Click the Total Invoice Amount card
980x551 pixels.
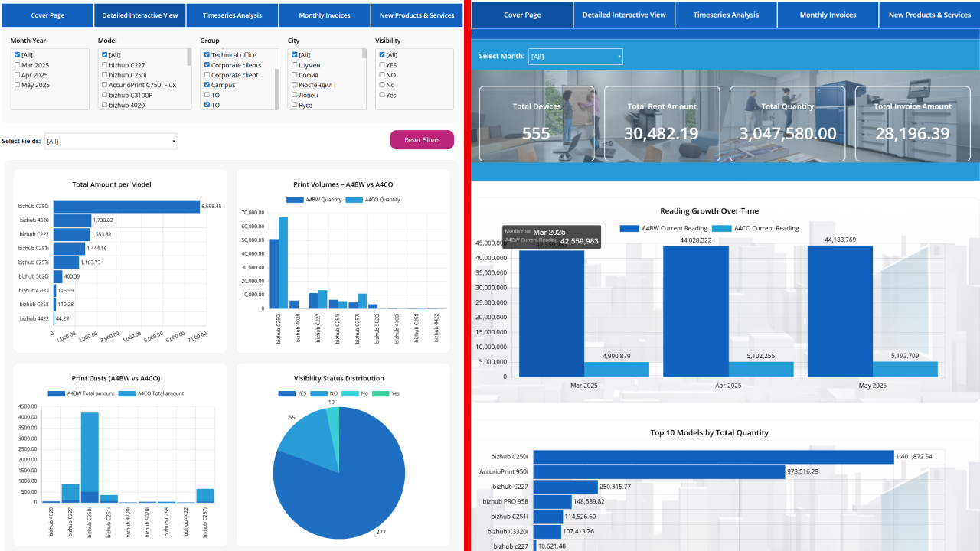912,123
